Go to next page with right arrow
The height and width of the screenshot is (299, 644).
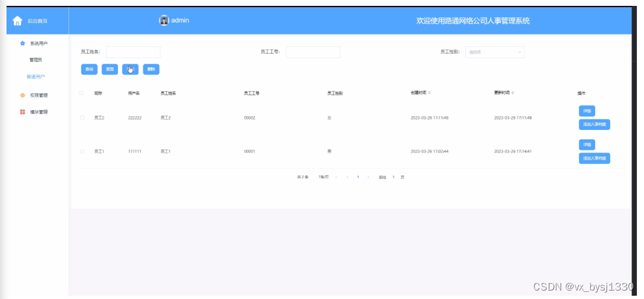pyautogui.click(x=368, y=177)
